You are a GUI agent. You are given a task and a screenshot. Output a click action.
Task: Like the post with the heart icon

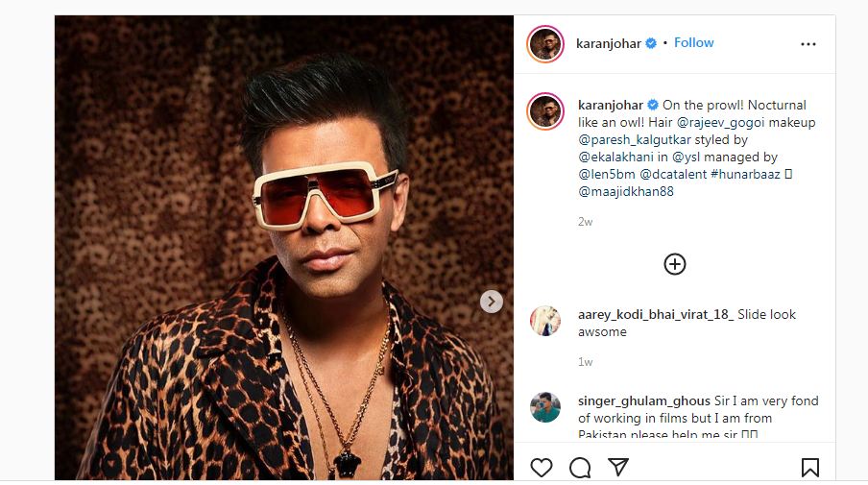542,468
